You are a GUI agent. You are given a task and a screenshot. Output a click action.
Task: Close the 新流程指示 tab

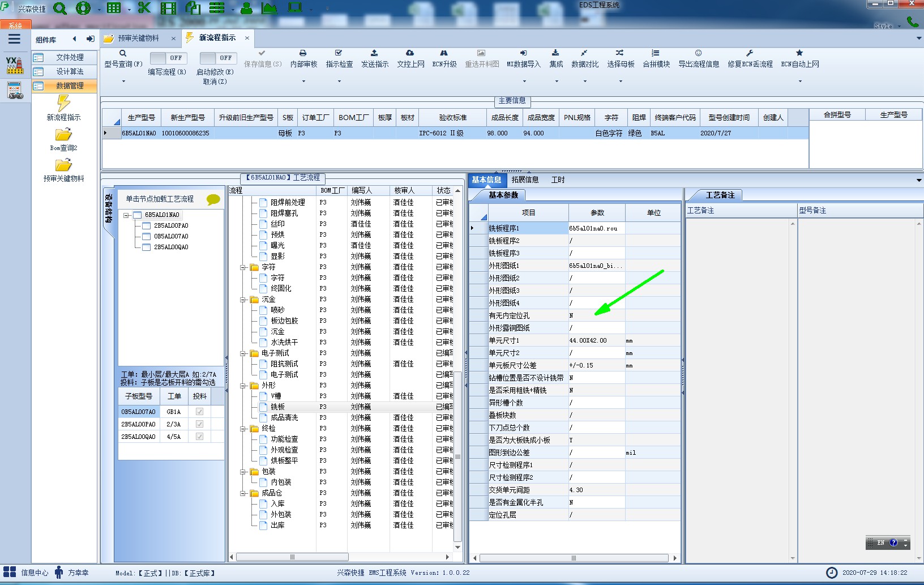pos(247,38)
